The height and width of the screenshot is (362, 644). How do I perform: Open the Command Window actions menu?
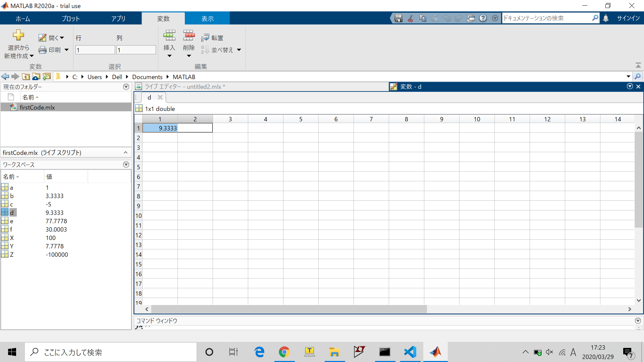click(x=638, y=321)
